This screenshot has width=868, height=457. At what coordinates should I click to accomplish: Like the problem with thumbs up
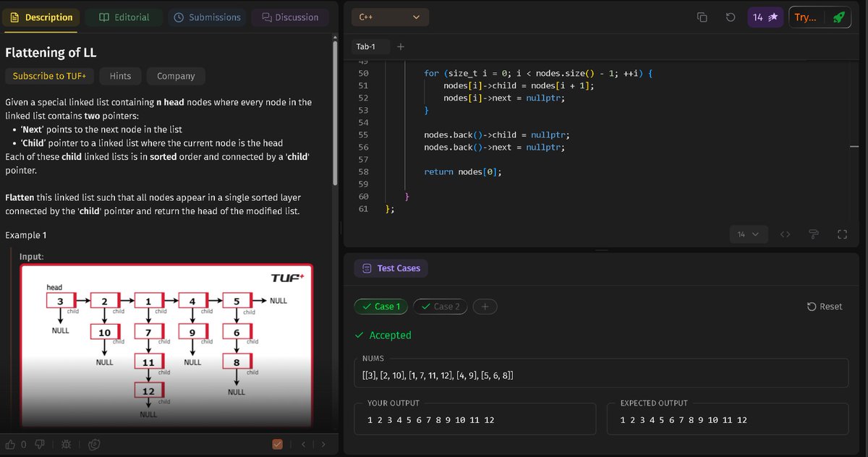[x=11, y=444]
